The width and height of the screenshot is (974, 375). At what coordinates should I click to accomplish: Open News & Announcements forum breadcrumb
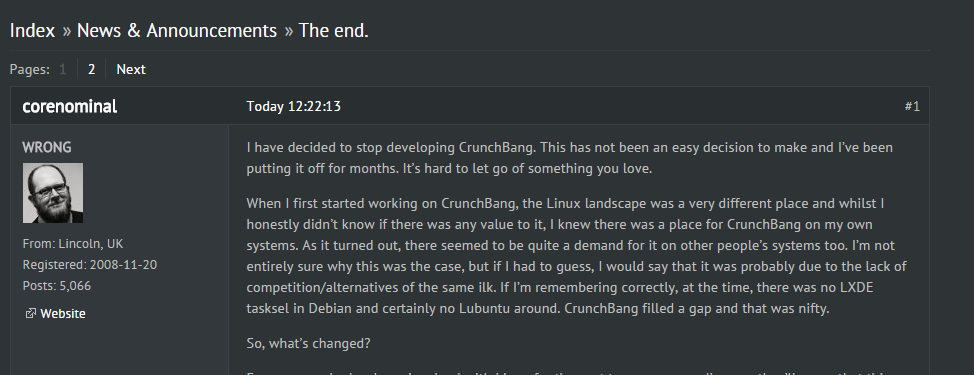click(176, 30)
